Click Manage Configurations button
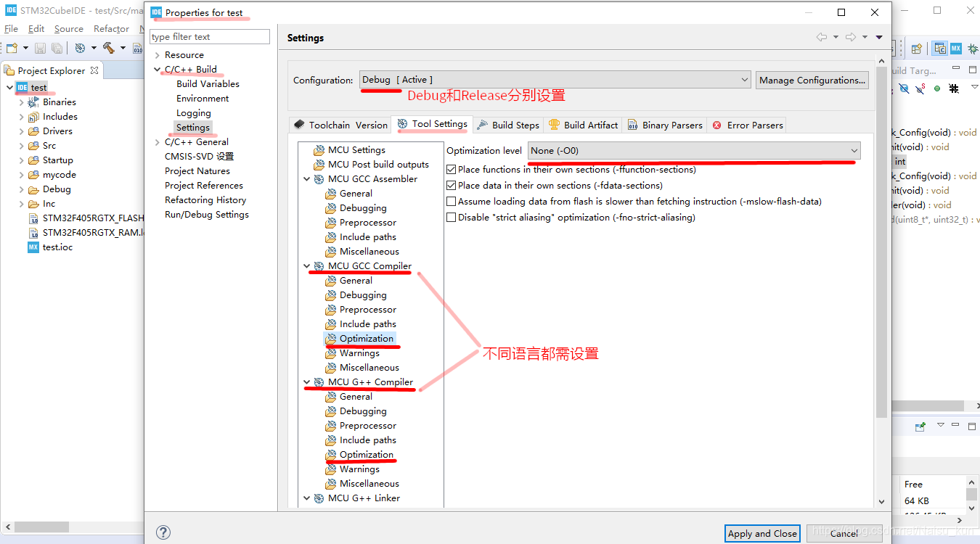Screen dimensions: 980x544 [812, 80]
